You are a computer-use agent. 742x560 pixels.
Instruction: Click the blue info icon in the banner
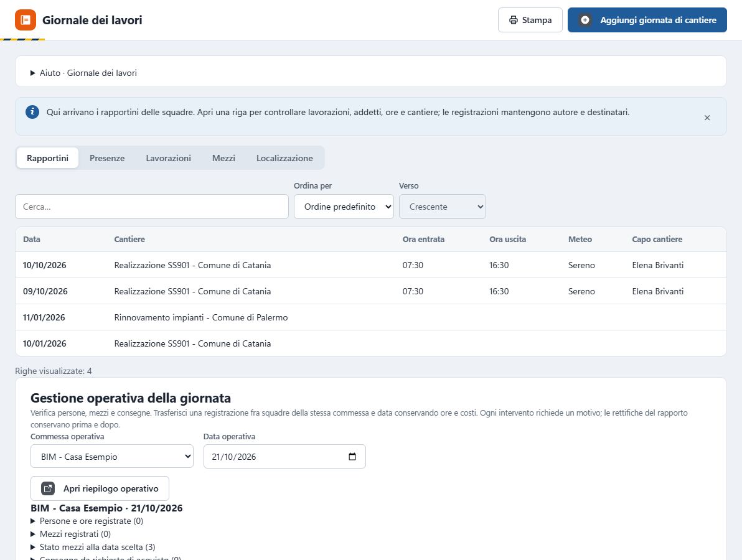32,112
